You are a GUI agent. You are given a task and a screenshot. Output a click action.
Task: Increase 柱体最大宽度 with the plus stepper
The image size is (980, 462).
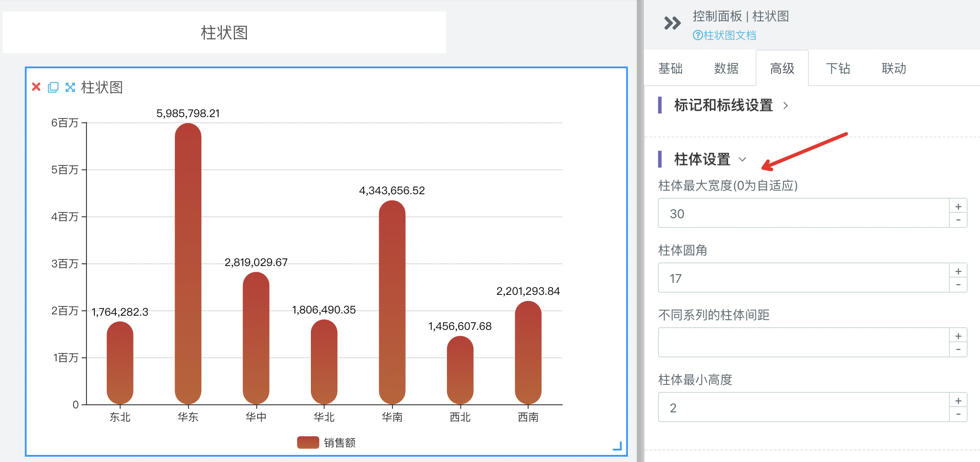(x=958, y=206)
